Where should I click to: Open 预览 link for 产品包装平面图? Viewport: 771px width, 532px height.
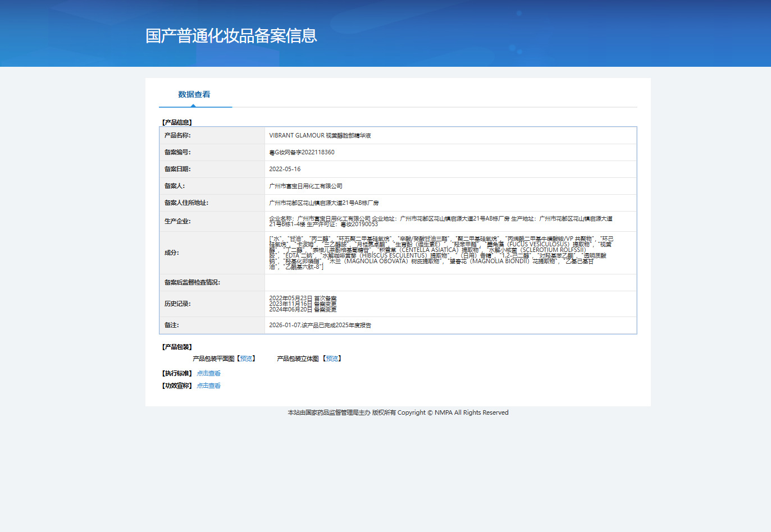246,359
